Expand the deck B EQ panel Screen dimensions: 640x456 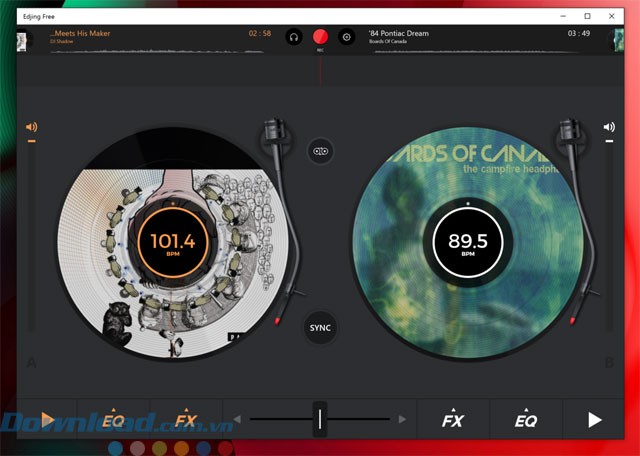tap(526, 420)
